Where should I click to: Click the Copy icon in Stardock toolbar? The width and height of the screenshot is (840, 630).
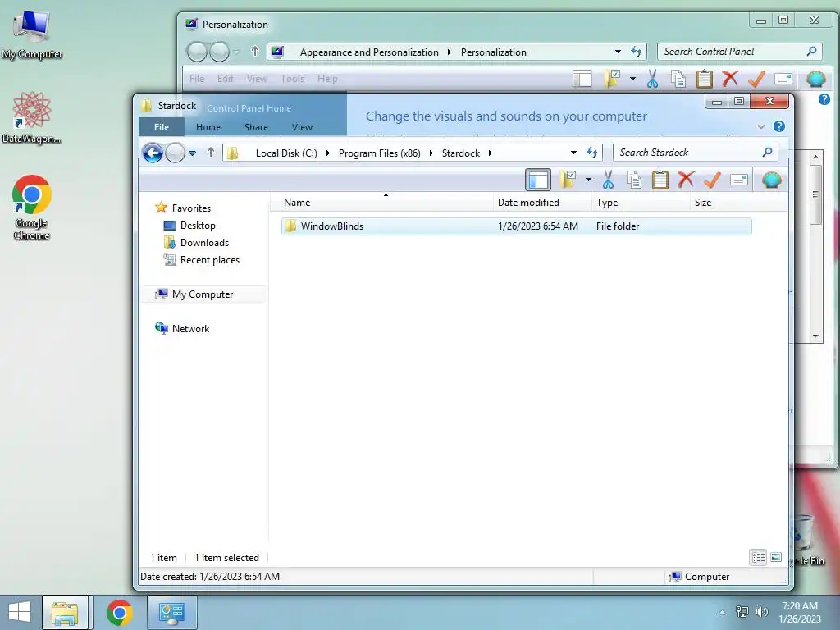(634, 180)
